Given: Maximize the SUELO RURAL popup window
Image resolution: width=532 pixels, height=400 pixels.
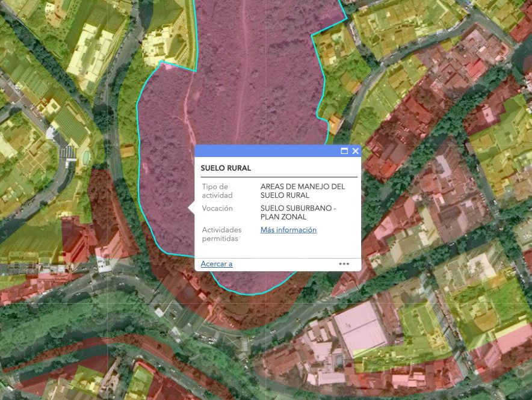Looking at the screenshot, I should coord(344,151).
